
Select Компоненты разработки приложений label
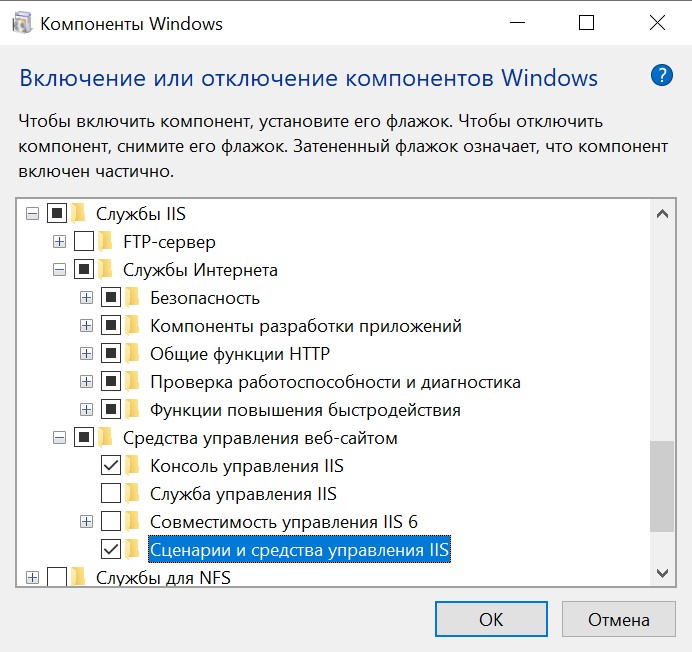[306, 326]
